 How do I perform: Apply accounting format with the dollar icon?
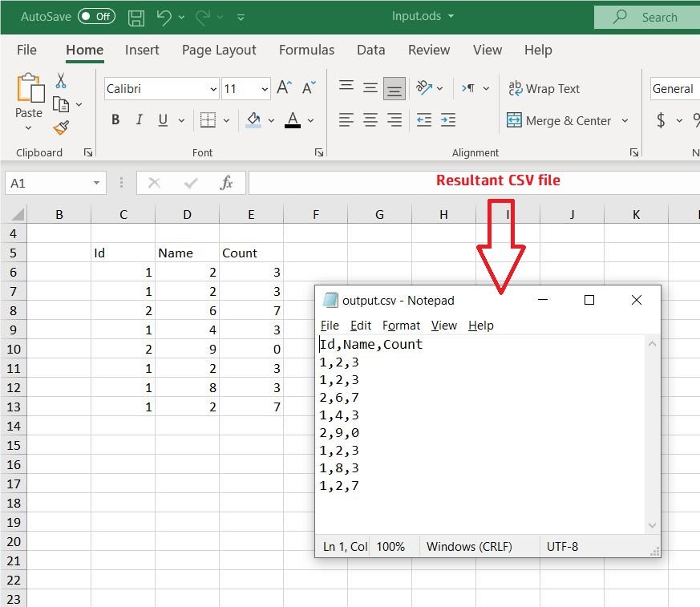662,119
